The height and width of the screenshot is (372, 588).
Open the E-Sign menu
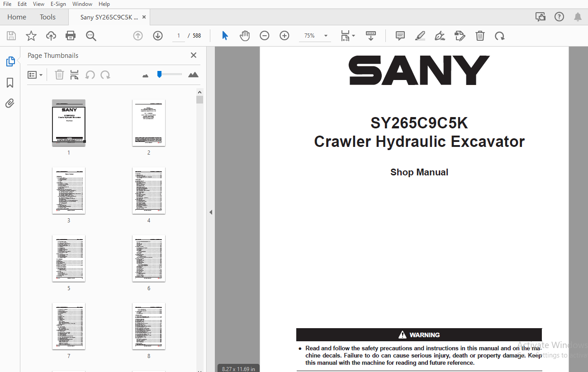pyautogui.click(x=58, y=4)
